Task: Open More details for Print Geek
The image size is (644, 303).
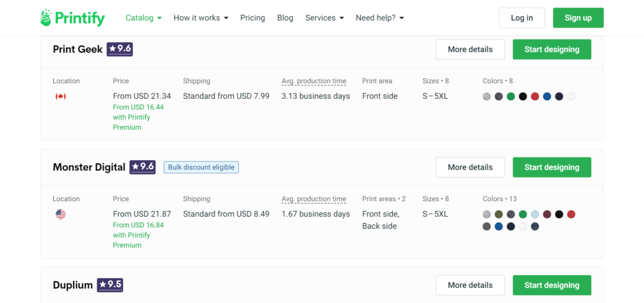Action: click(470, 49)
